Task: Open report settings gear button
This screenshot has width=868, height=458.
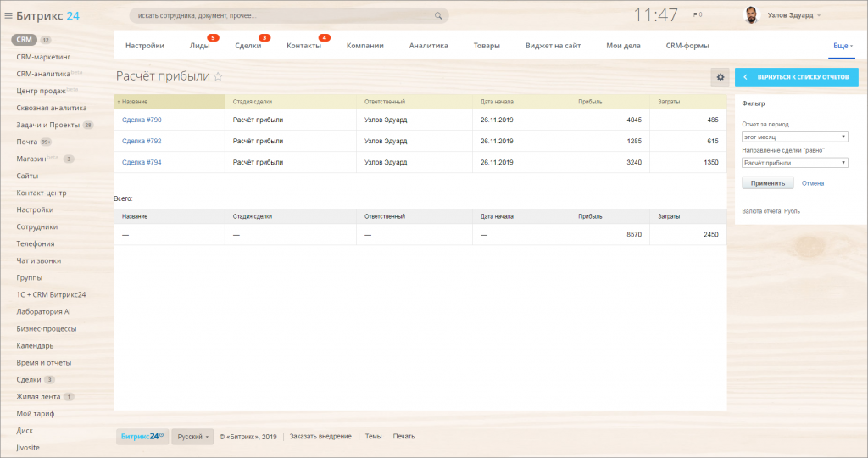Action: [721, 77]
